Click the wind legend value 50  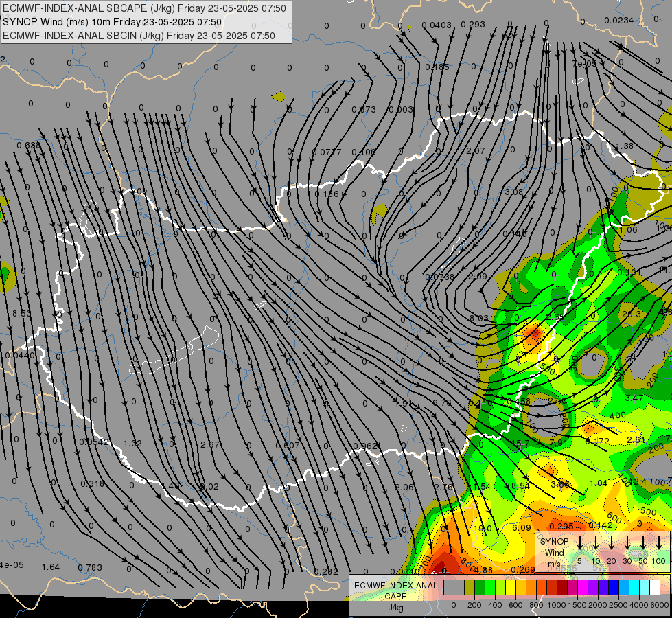[643, 561]
